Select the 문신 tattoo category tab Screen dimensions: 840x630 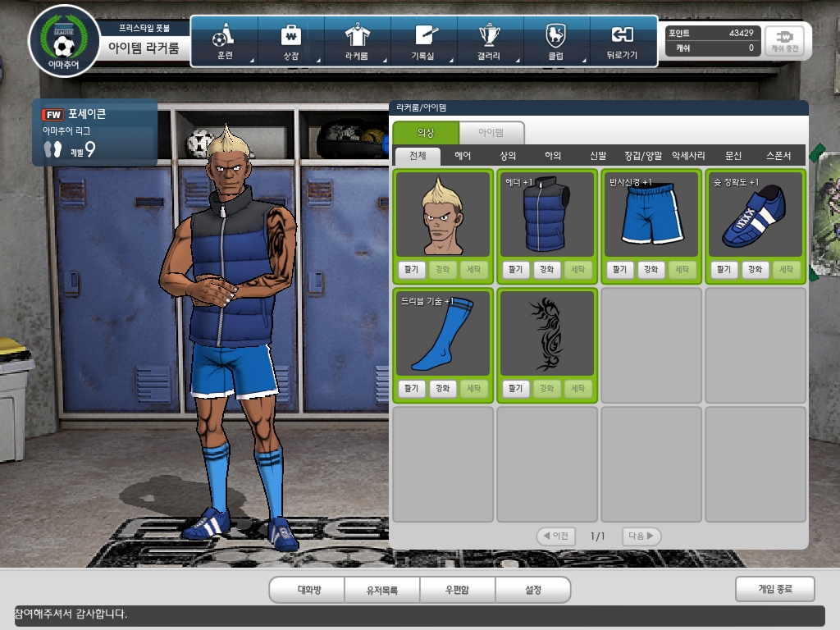[x=733, y=156]
